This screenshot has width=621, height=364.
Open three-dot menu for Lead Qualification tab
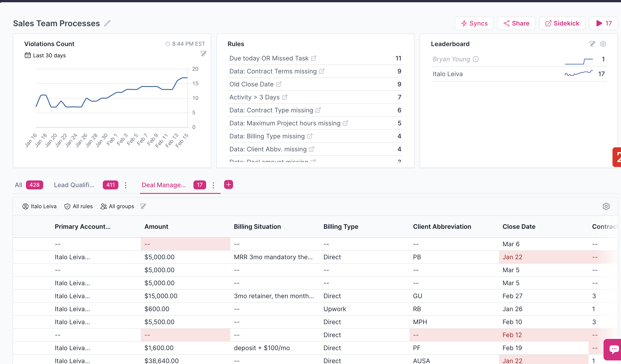pos(126,185)
